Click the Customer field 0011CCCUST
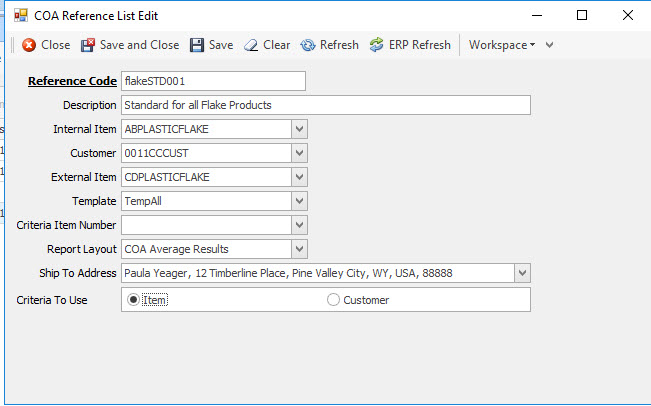 (x=207, y=153)
